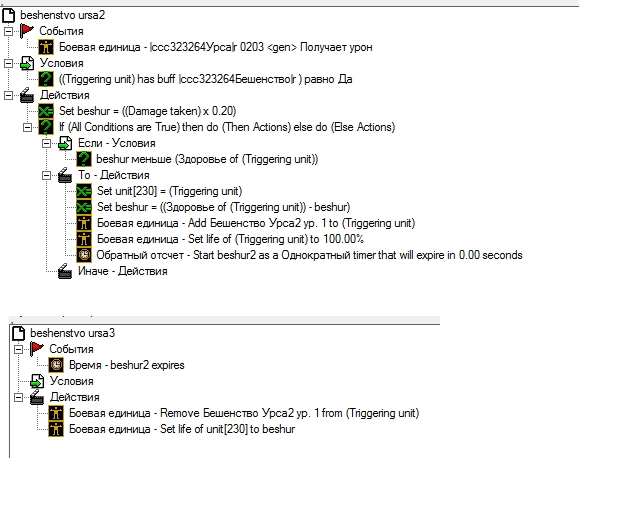Collapse the Условия node in beshenstvo ursa2
The height and width of the screenshot is (532, 620).
(8, 63)
